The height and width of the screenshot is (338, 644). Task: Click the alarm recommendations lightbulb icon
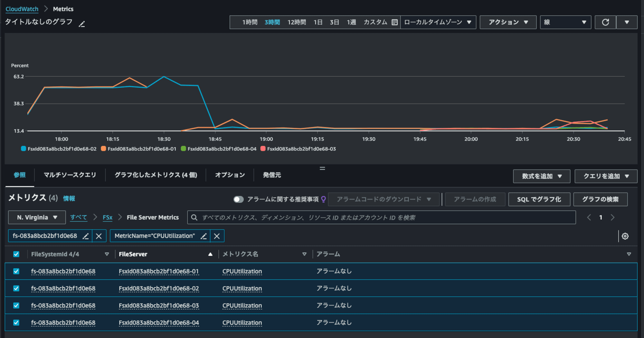[323, 199]
